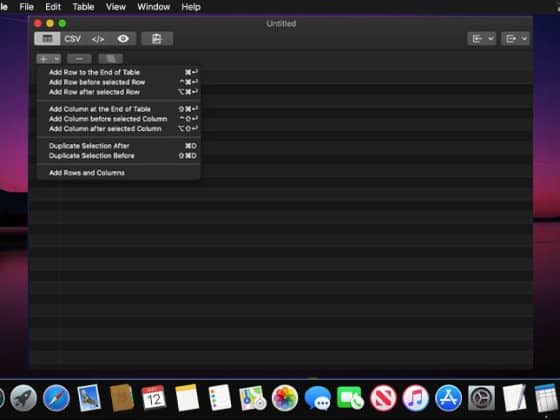Open App Store from the Dock
The height and width of the screenshot is (420, 560).
448,398
